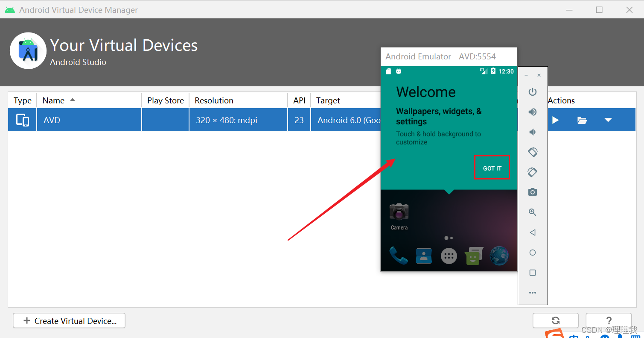Click the Android icon in window title bar

click(x=10, y=10)
